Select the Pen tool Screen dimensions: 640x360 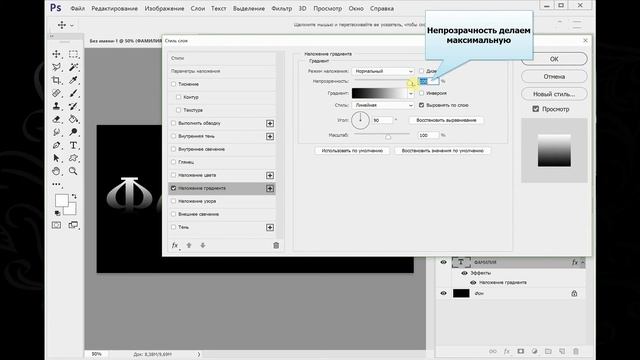coord(56,145)
